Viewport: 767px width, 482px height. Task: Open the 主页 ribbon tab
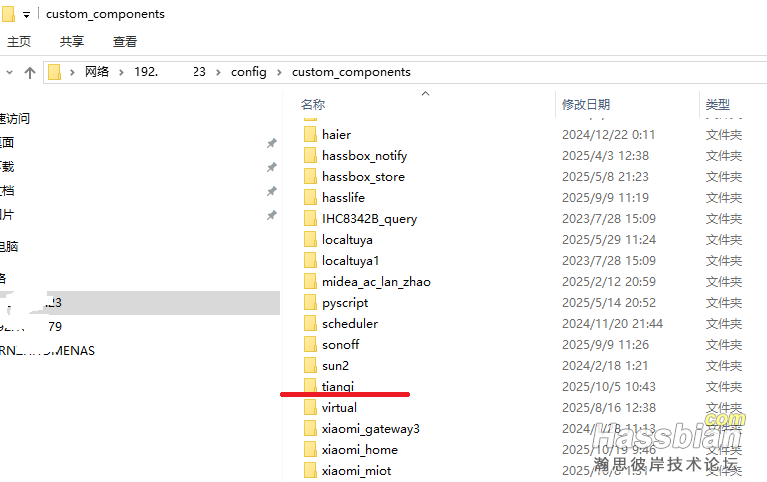[x=18, y=41]
